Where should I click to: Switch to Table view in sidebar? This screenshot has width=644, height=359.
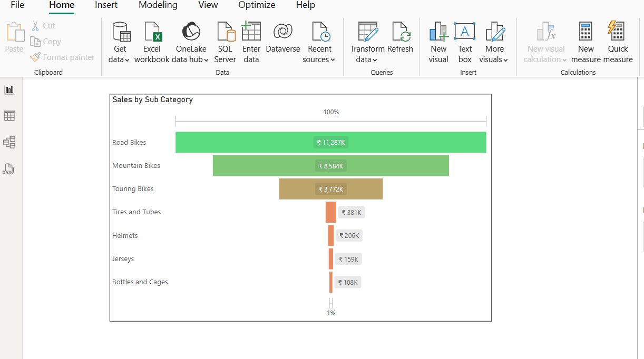(9, 116)
